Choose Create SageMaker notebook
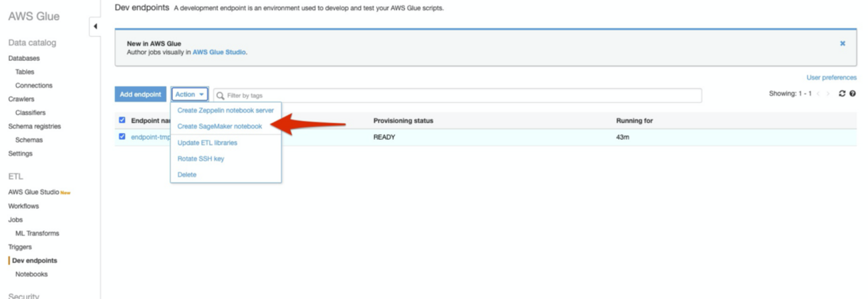Image resolution: width=868 pixels, height=299 pixels. click(x=219, y=126)
